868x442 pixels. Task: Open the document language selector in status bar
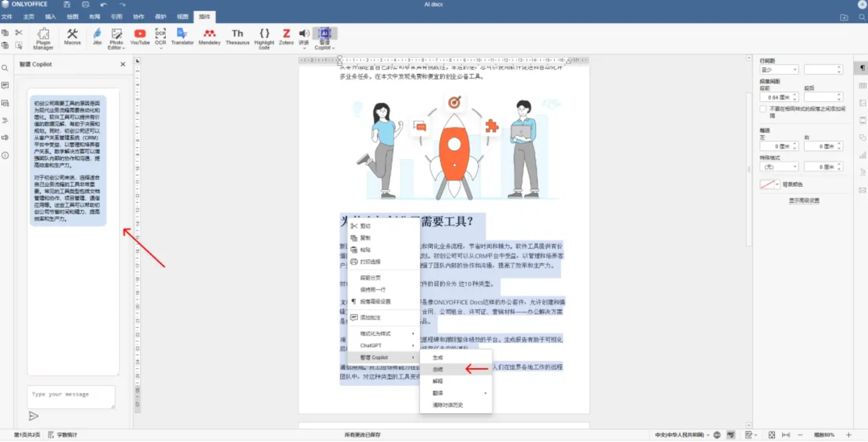(682, 435)
